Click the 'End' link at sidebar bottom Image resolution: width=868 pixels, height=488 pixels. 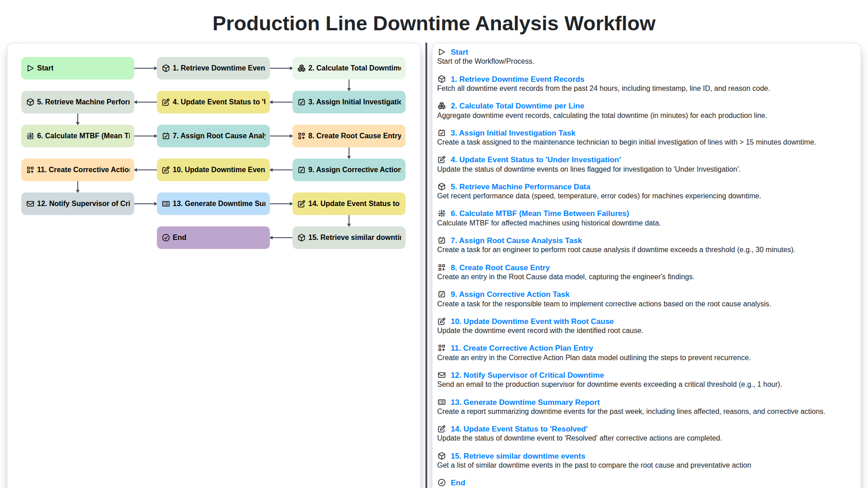tap(458, 483)
